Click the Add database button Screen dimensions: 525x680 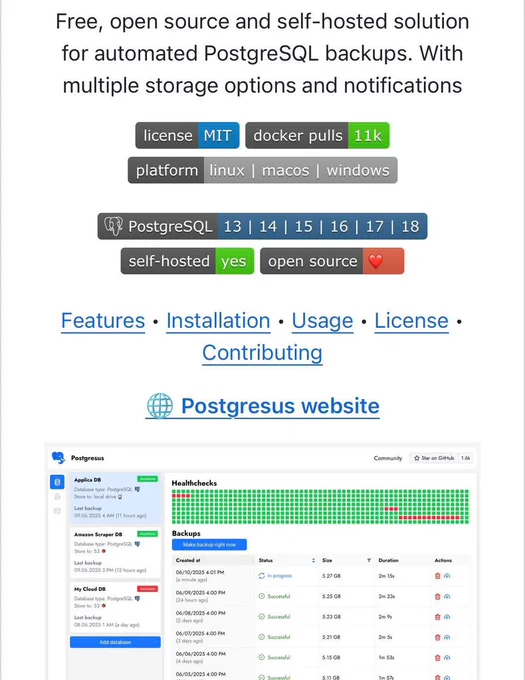(115, 642)
